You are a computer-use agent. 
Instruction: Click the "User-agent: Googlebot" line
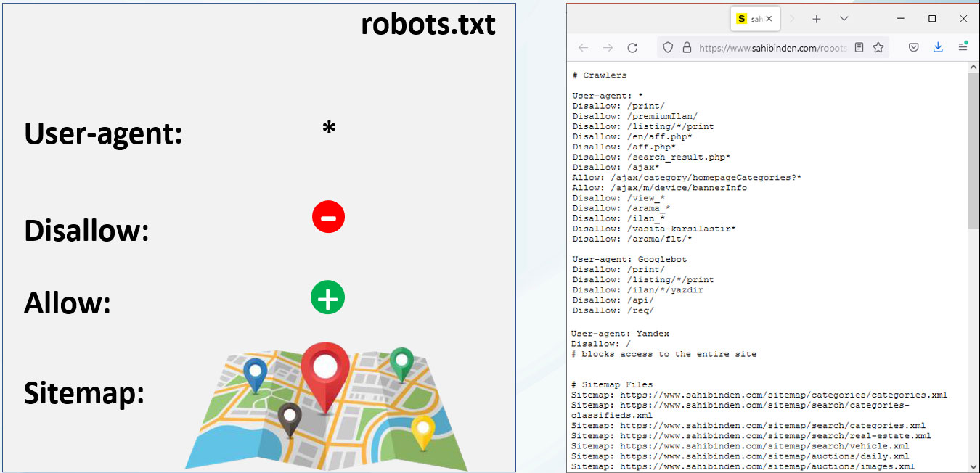pos(629,259)
